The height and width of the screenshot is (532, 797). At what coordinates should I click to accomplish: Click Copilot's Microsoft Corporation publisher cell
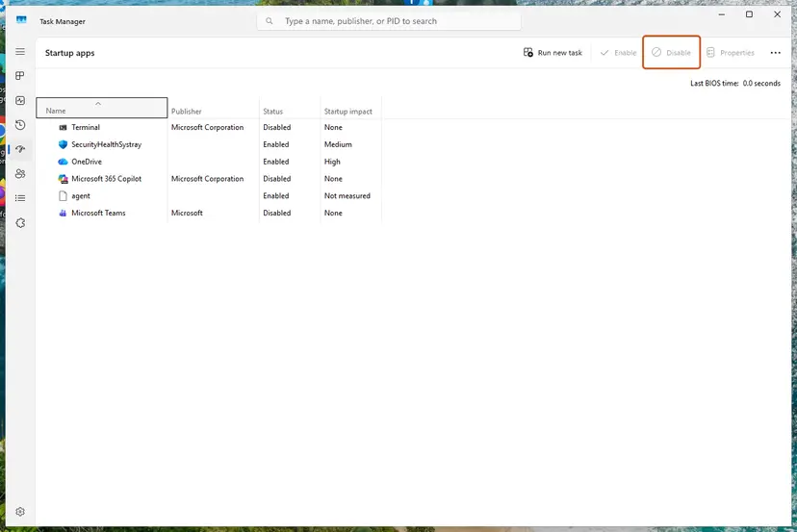[207, 179]
